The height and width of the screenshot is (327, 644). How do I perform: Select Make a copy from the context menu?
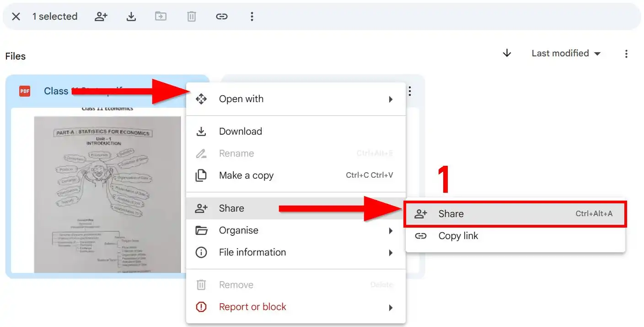click(246, 175)
